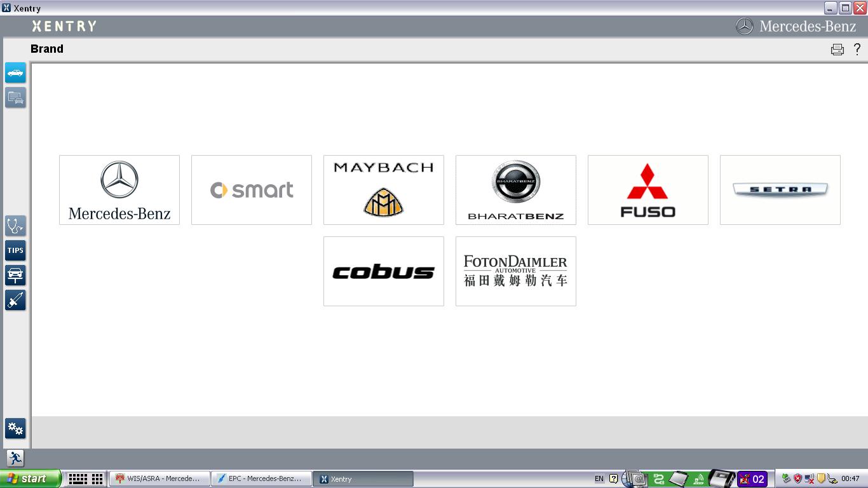This screenshot has width=868, height=488.
Task: Open the Windows start menu
Action: pos(31,478)
